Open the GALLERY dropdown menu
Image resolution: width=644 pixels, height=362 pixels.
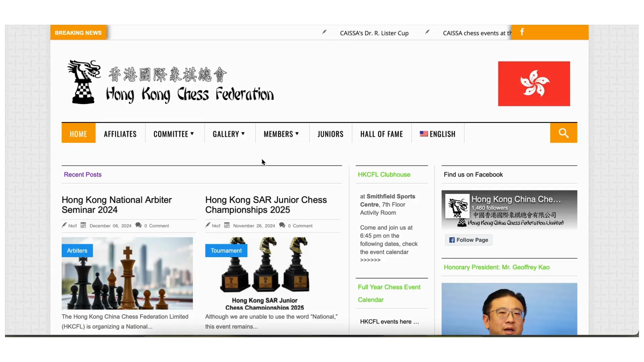[229, 133]
